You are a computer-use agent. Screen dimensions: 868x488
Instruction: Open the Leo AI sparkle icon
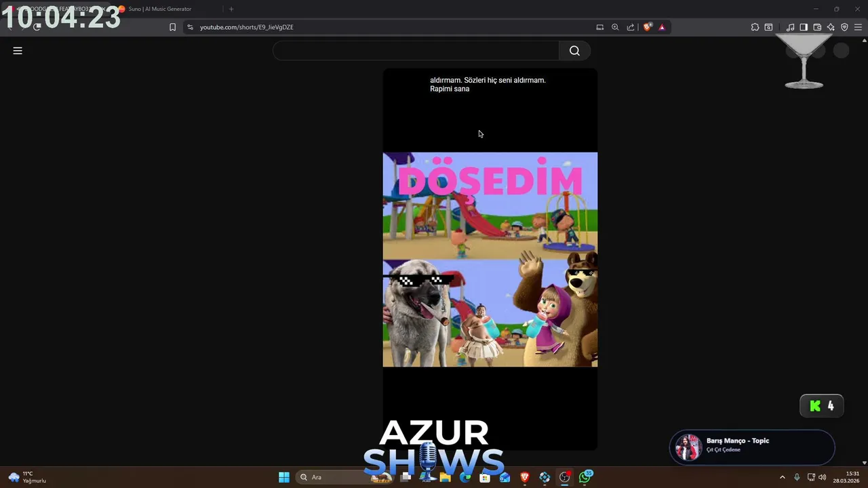[831, 27]
